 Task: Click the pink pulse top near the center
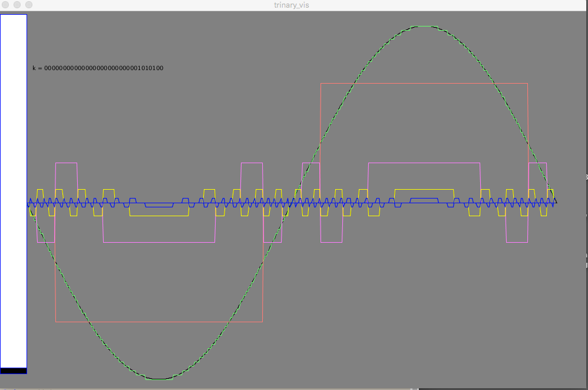(252, 163)
